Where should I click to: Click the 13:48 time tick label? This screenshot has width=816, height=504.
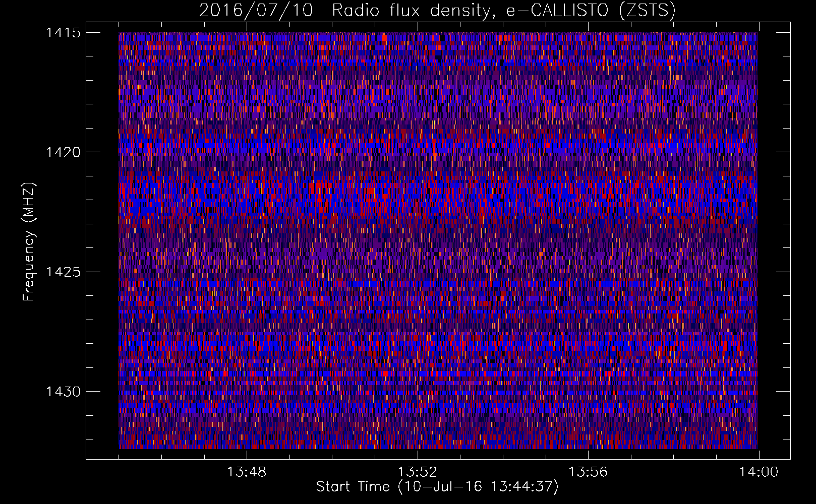(247, 472)
